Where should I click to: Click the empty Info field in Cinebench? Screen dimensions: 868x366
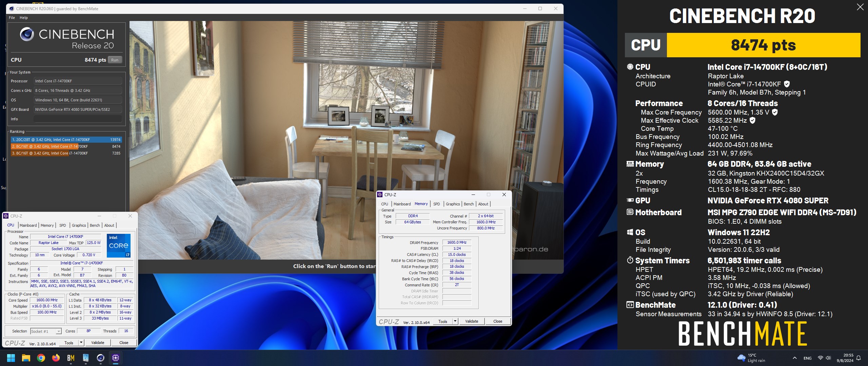pos(78,119)
